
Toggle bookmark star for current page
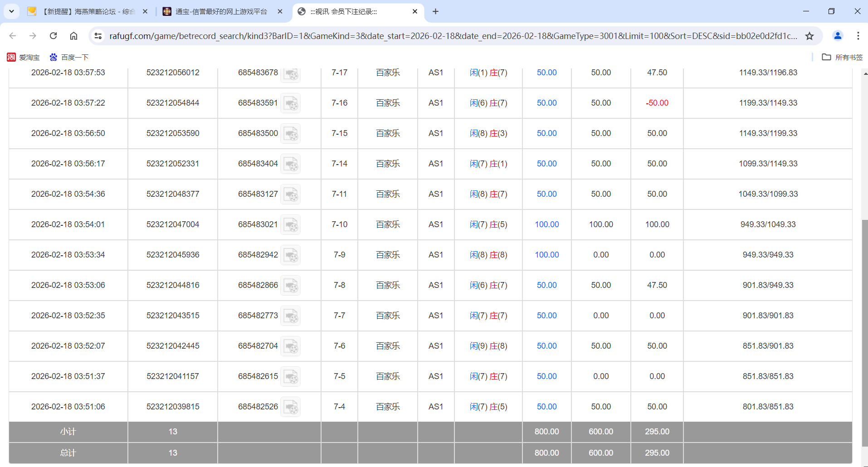[810, 36]
